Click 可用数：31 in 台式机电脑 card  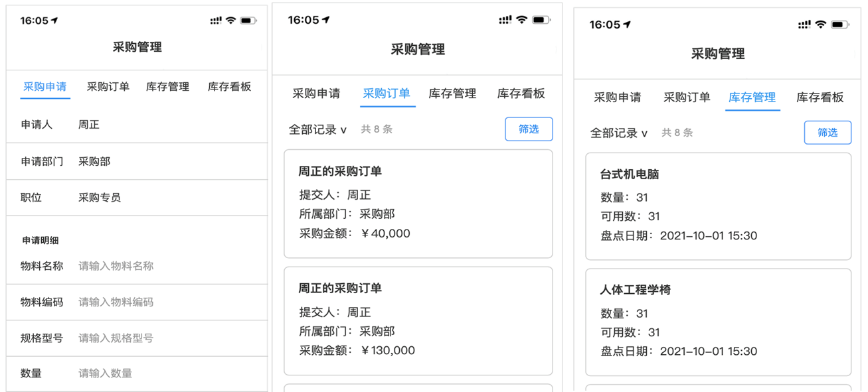tap(630, 216)
